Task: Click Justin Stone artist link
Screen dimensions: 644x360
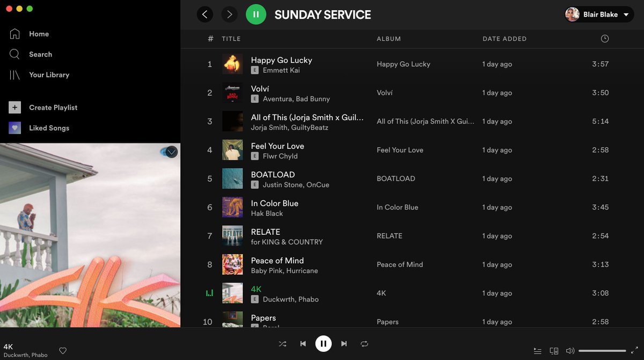Action: [283, 185]
